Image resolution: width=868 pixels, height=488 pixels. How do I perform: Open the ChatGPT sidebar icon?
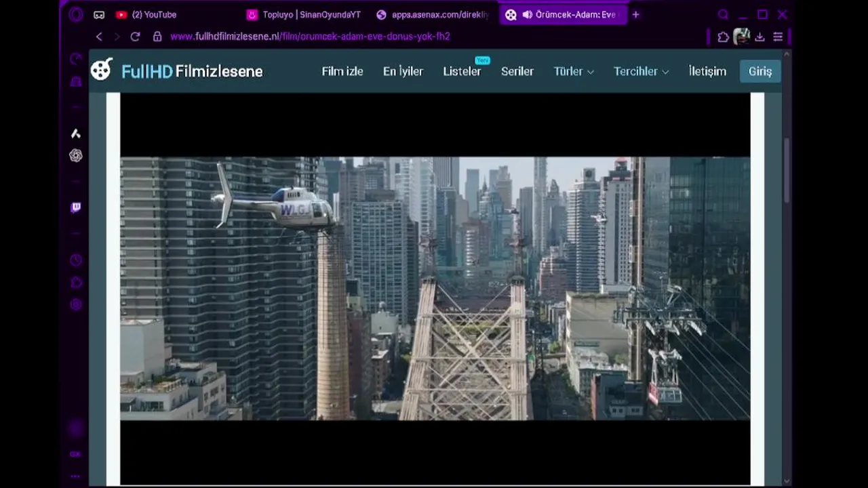tap(76, 155)
